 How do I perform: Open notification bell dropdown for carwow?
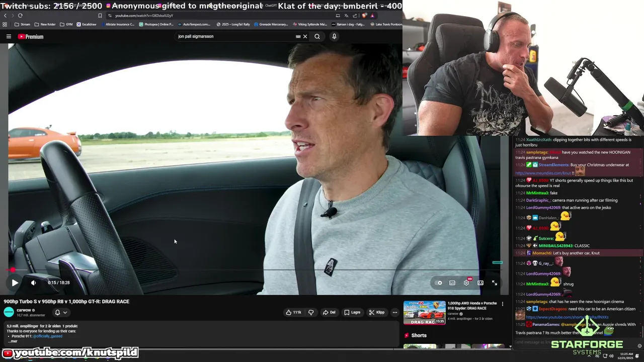[60, 312]
